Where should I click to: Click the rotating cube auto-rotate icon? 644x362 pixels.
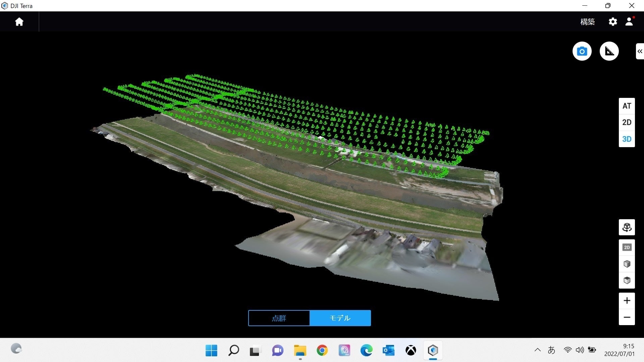coord(627,228)
